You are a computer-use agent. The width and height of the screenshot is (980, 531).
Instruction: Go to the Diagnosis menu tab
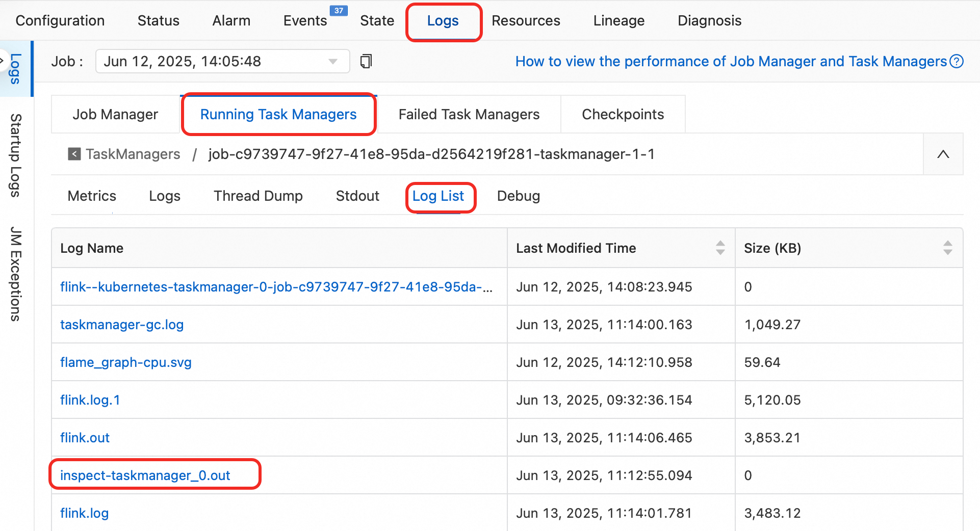[x=709, y=21]
